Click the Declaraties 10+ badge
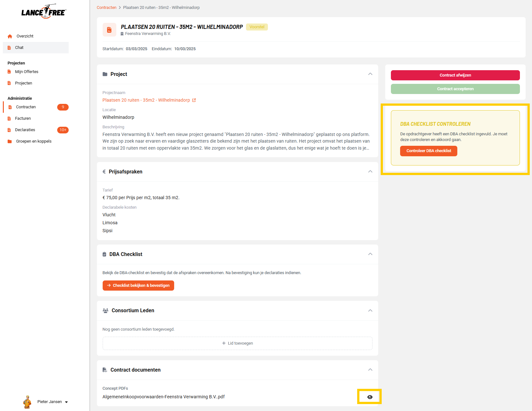532x411 pixels. [x=63, y=130]
